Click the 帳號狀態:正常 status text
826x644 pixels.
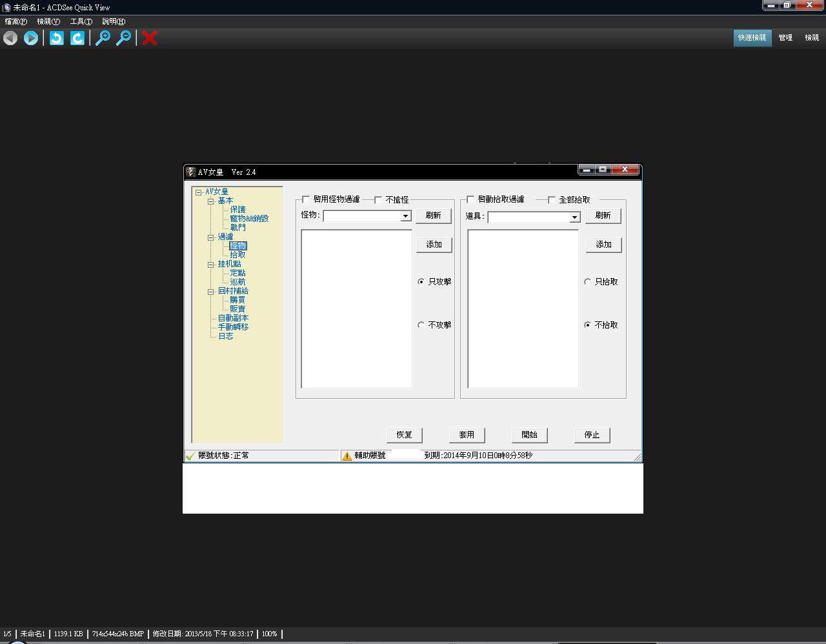click(x=223, y=456)
